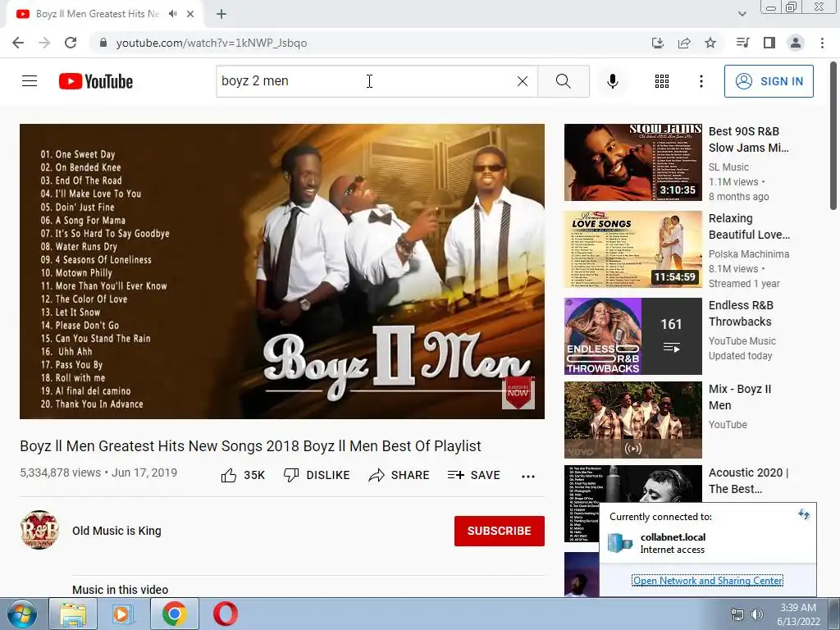Search with voice microphone icon
840x630 pixels.
click(x=613, y=81)
